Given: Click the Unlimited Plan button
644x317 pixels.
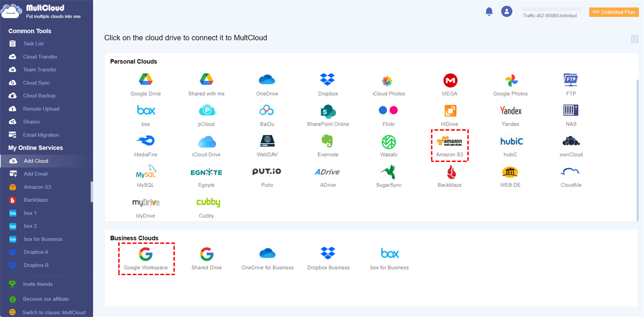Looking at the screenshot, I should click(614, 12).
